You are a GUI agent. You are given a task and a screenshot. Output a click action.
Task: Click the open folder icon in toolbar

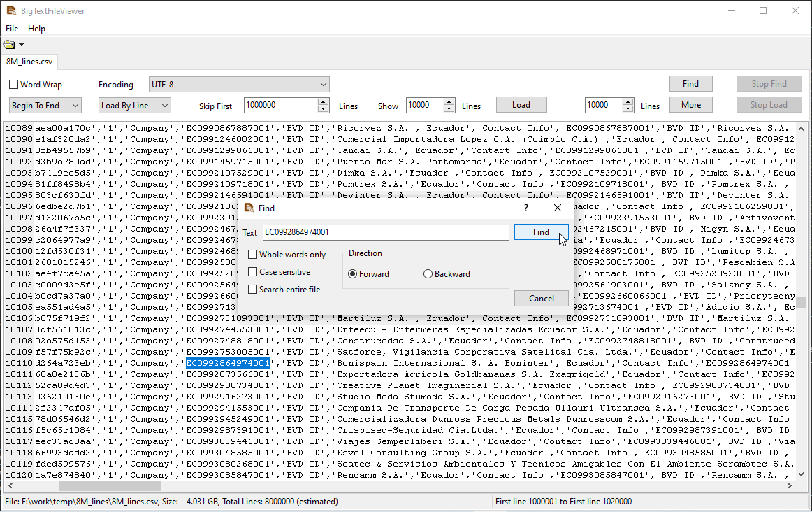(9, 45)
